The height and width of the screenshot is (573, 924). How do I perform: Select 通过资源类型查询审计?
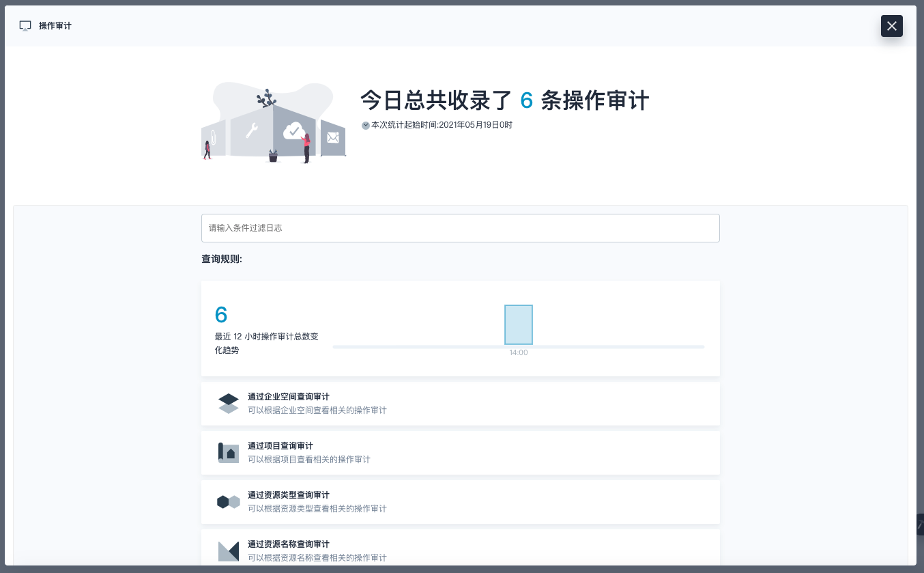point(289,495)
